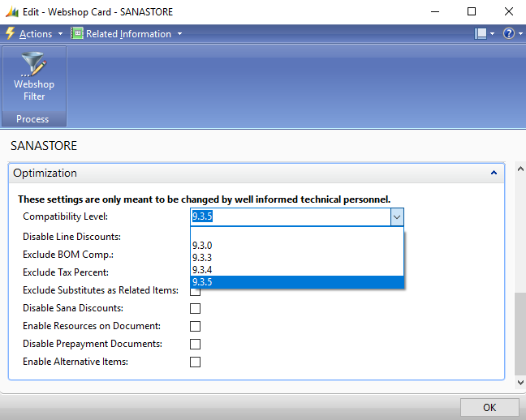
Task: Click the Disable Line Discounts label
Action: [71, 237]
